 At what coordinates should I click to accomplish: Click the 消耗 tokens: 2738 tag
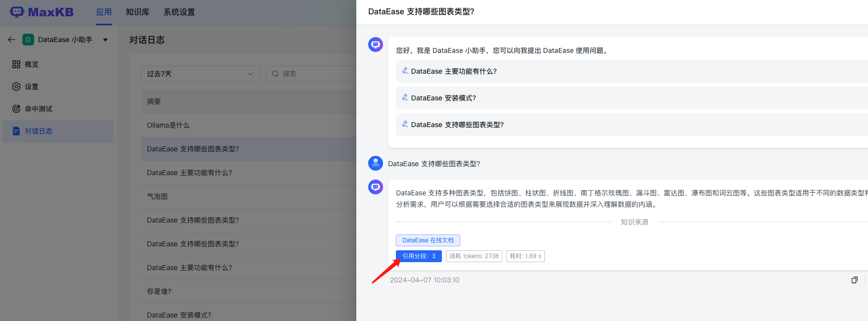[x=474, y=256]
